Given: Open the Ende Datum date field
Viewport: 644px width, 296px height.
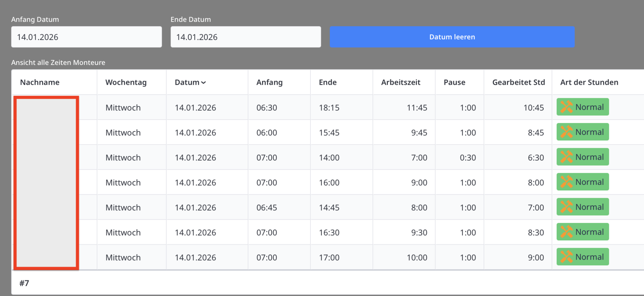Looking at the screenshot, I should [x=246, y=37].
